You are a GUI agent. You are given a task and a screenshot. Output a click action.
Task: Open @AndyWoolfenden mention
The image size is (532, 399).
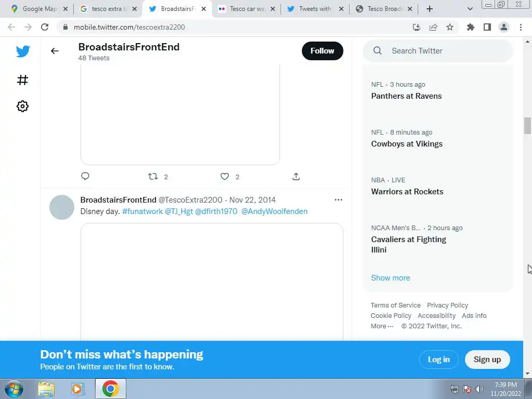pos(274,211)
